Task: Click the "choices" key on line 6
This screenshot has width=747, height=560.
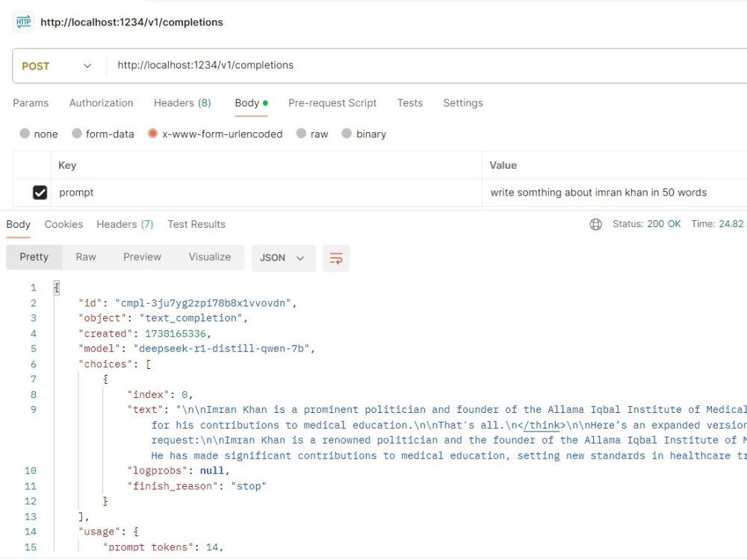Action: [105, 364]
